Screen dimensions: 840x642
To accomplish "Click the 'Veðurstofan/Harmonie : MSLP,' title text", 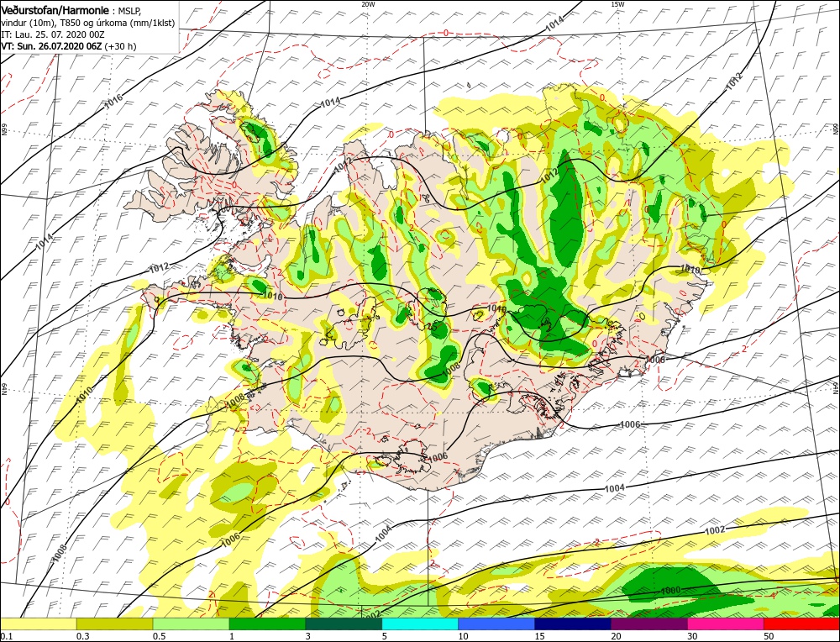I will click(x=71, y=11).
